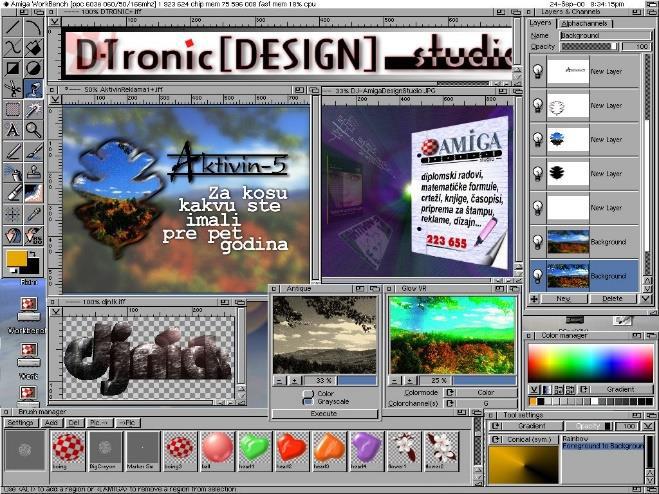Click the dark blue gradient icon in Color manager
Image resolution: width=659 pixels, height=494 pixels.
546,389
